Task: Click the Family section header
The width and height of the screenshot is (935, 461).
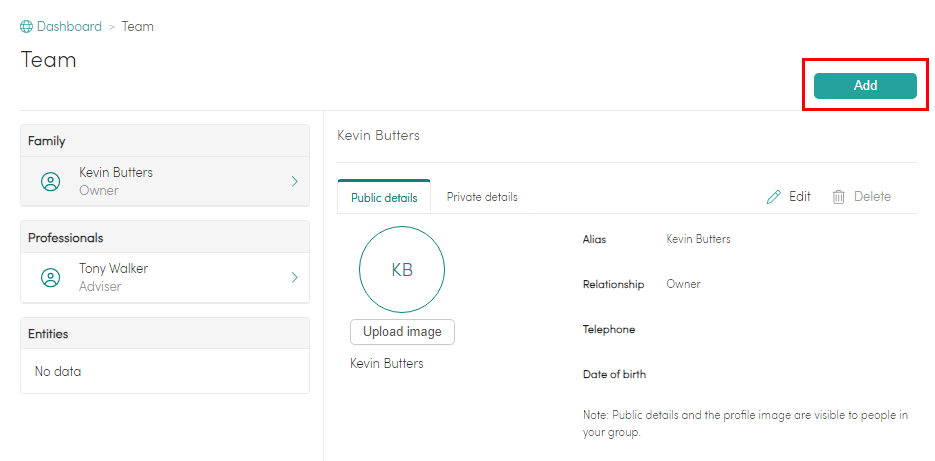Action: [x=165, y=141]
